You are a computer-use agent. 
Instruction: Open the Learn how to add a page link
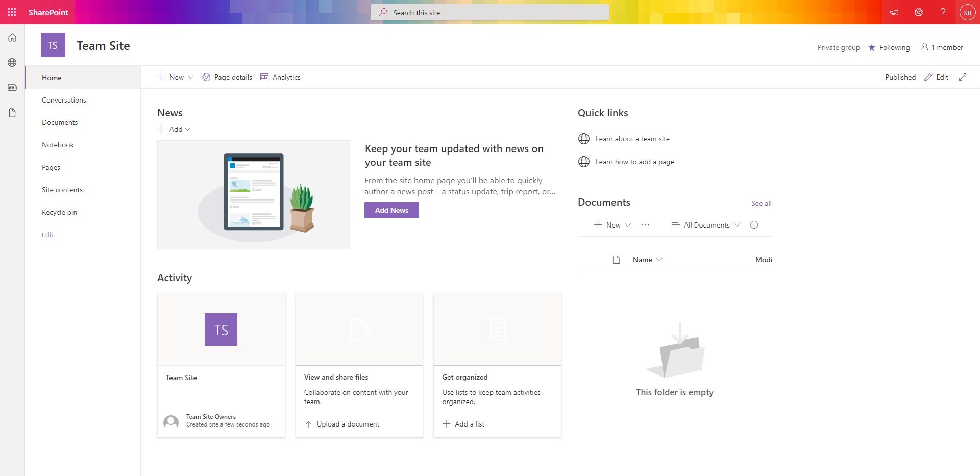[x=634, y=162]
